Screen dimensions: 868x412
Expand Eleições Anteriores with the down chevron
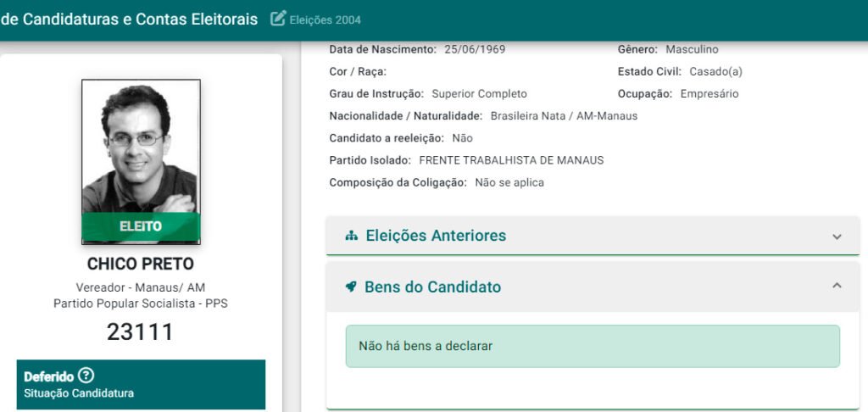pos(837,237)
